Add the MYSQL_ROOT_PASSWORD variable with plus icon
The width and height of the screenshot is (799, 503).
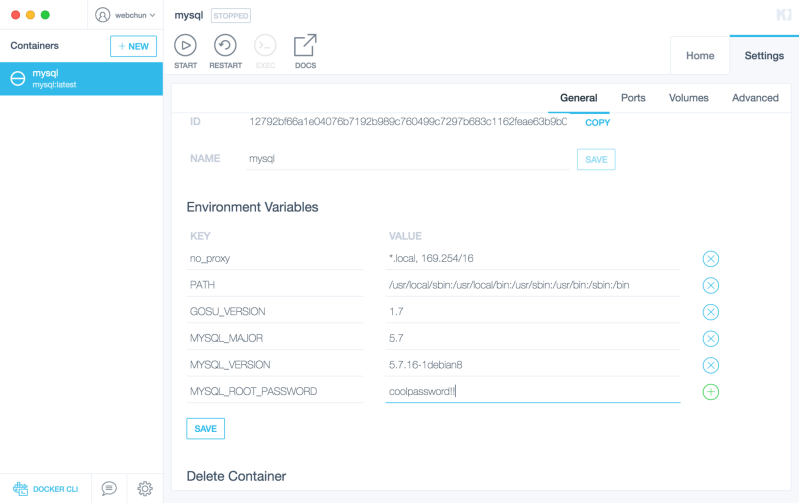point(710,392)
